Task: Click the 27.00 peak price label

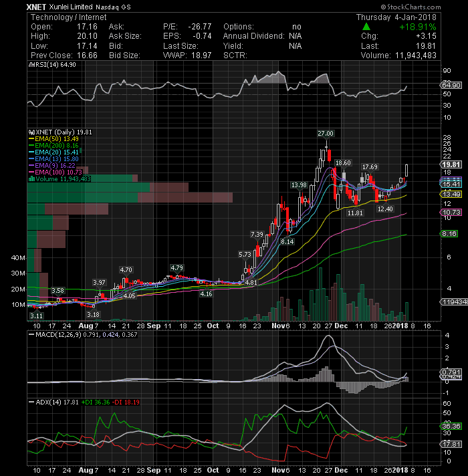Action: (x=326, y=133)
